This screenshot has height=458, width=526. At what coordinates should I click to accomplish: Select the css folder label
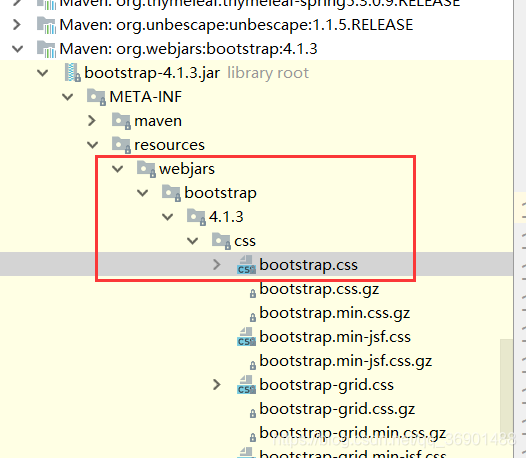coord(245,241)
